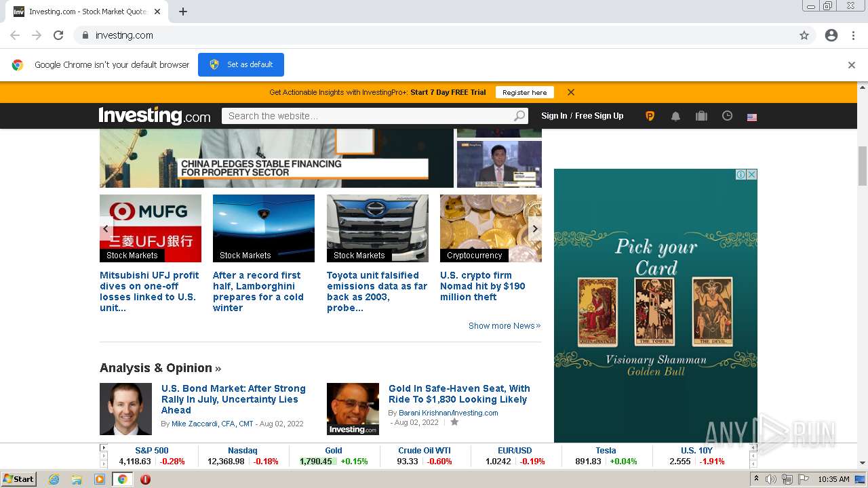Open the Analysis & Opinion section heading
The width and height of the screenshot is (868, 488).
click(160, 368)
